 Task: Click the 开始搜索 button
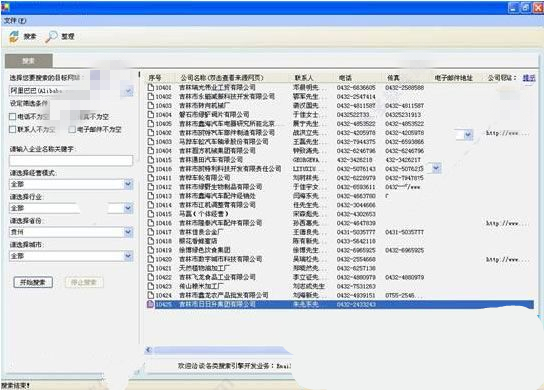pos(33,282)
